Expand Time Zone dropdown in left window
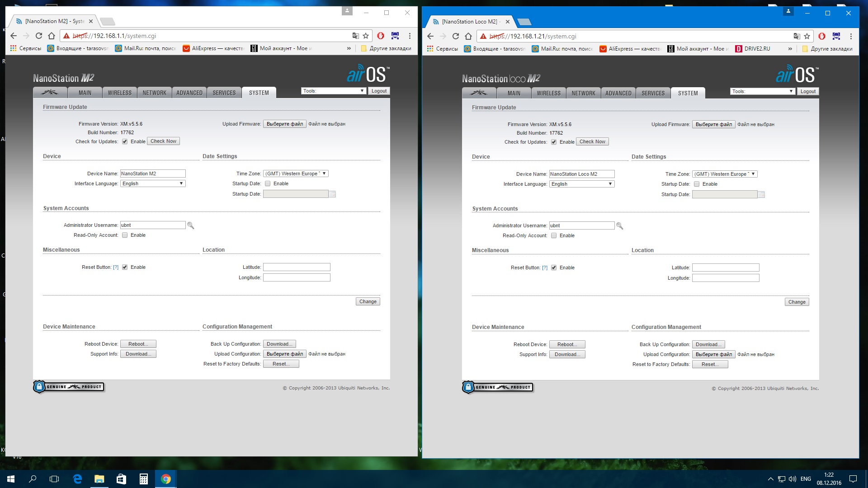868x488 pixels. click(x=296, y=174)
